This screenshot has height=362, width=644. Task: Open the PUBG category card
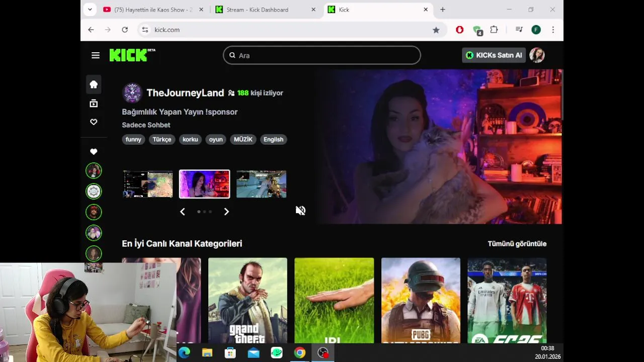[421, 301]
